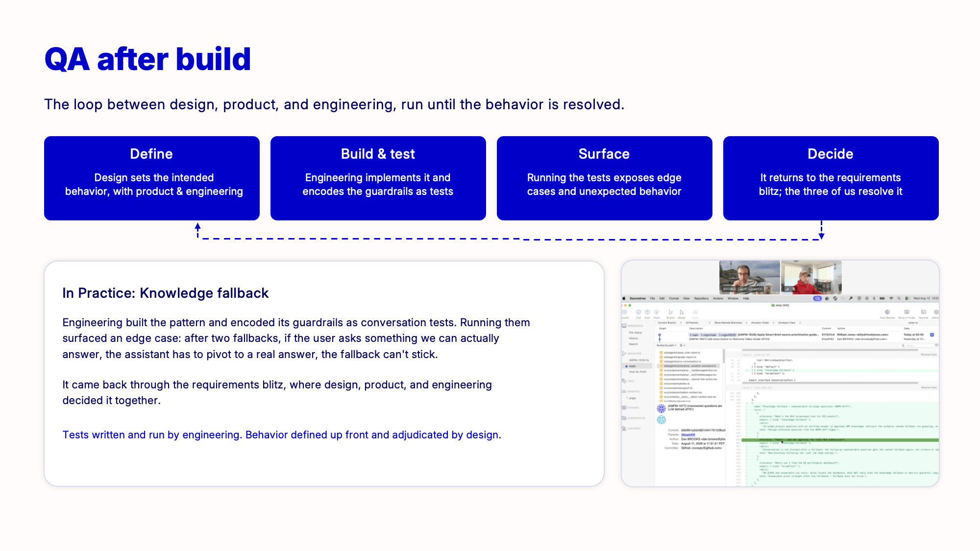
Task: Click the Bluetooth icon in the macOS menu bar
Action: click(874, 298)
